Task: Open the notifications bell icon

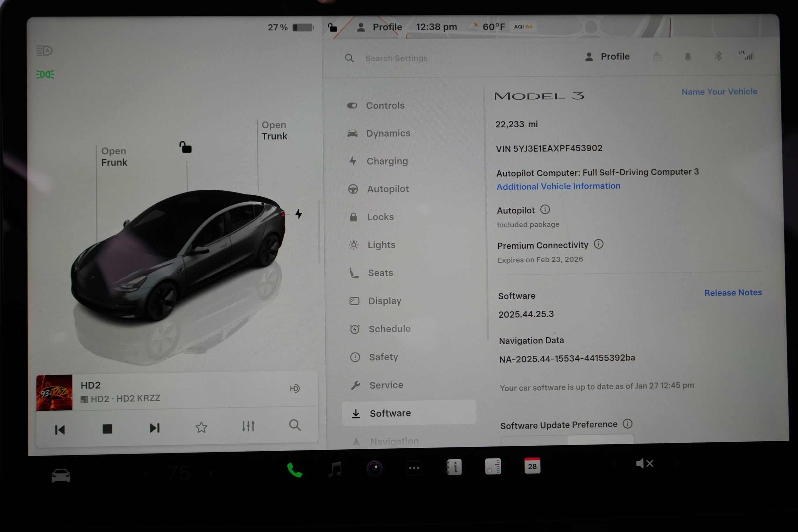Action: (688, 56)
